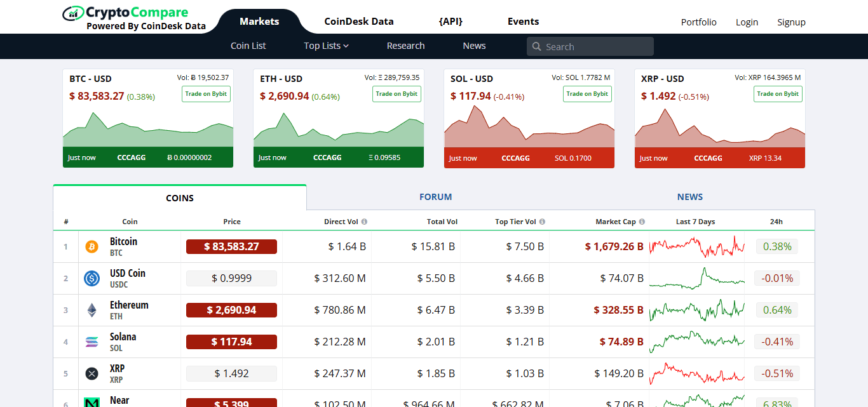This screenshot has height=407, width=868.
Task: Go to Coin List
Action: [x=248, y=46]
